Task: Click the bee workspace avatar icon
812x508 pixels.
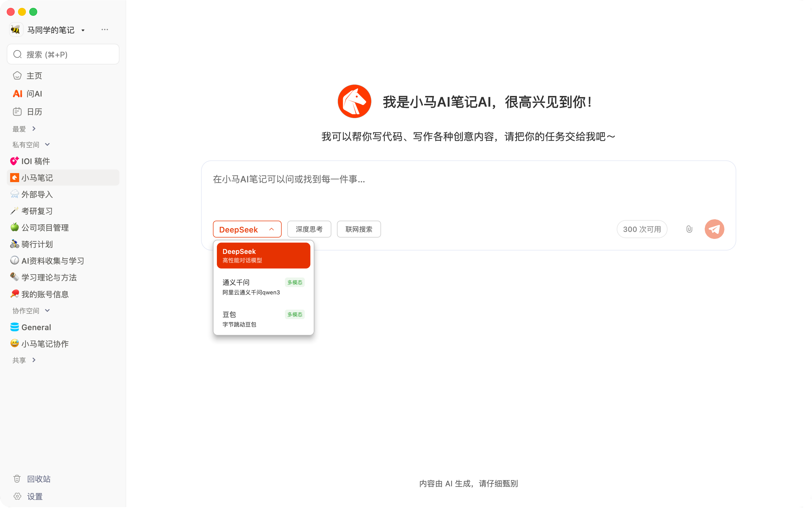Action: [15, 30]
